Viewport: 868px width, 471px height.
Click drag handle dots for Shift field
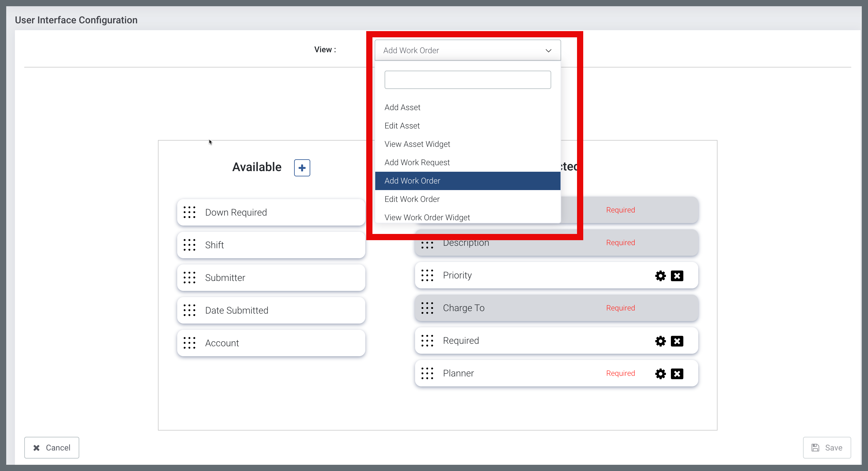click(x=189, y=245)
